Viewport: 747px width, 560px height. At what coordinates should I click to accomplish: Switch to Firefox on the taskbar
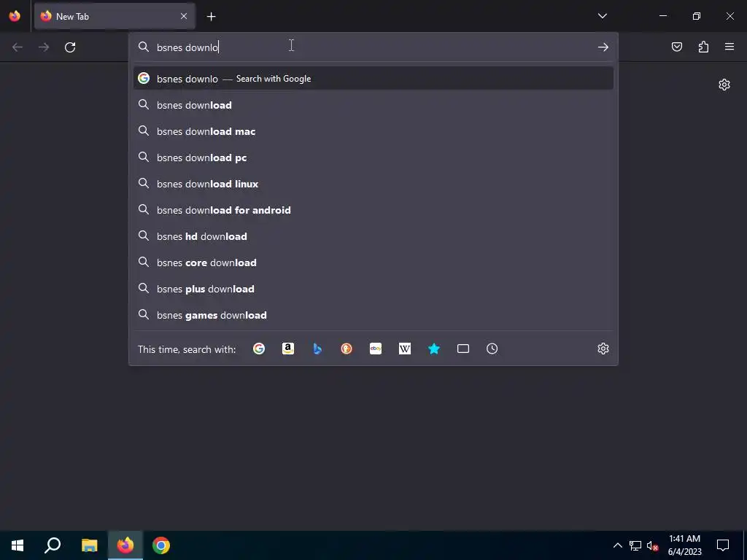tap(125, 545)
